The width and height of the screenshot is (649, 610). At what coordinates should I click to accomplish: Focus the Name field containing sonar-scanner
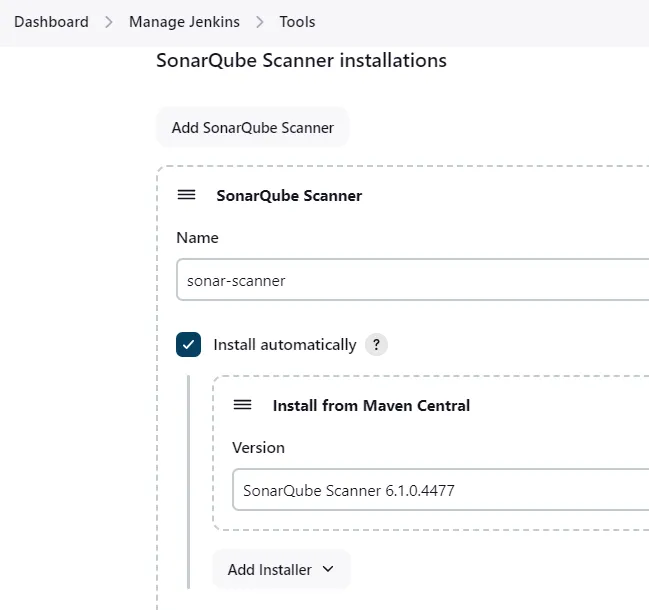click(413, 280)
